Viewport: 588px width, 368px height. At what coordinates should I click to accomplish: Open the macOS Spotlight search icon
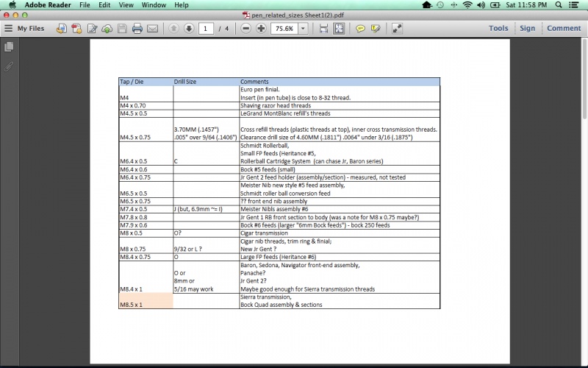pos(559,5)
